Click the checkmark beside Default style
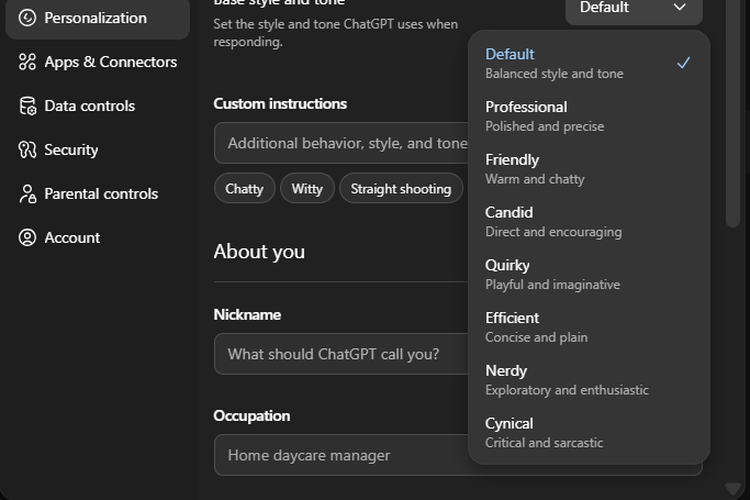Viewport: 750px width, 500px height. coord(683,63)
